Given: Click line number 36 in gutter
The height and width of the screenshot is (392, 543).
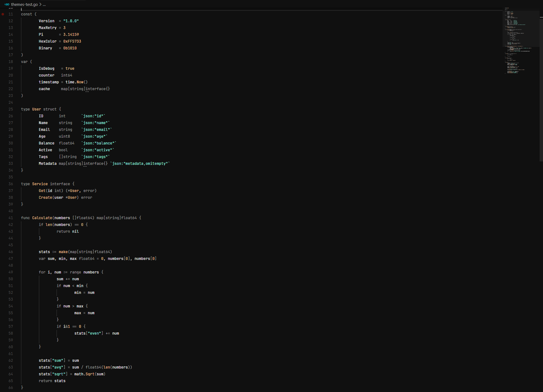Looking at the screenshot, I should click(x=11, y=184).
